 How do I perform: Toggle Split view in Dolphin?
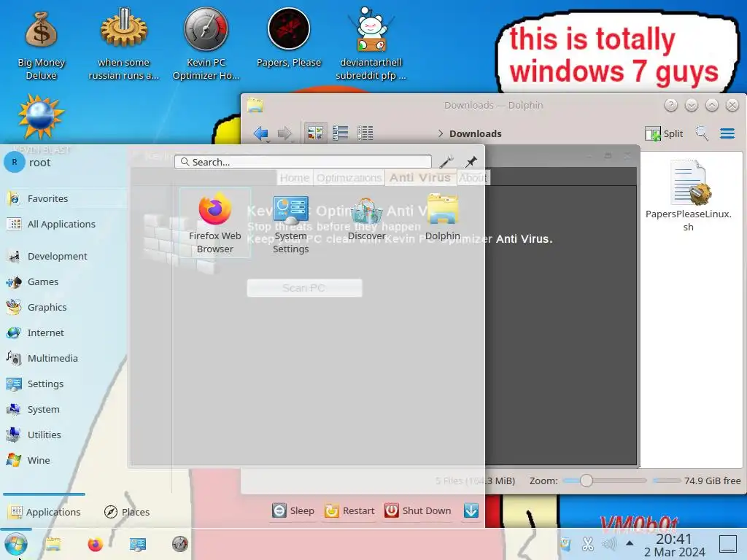[x=664, y=134]
